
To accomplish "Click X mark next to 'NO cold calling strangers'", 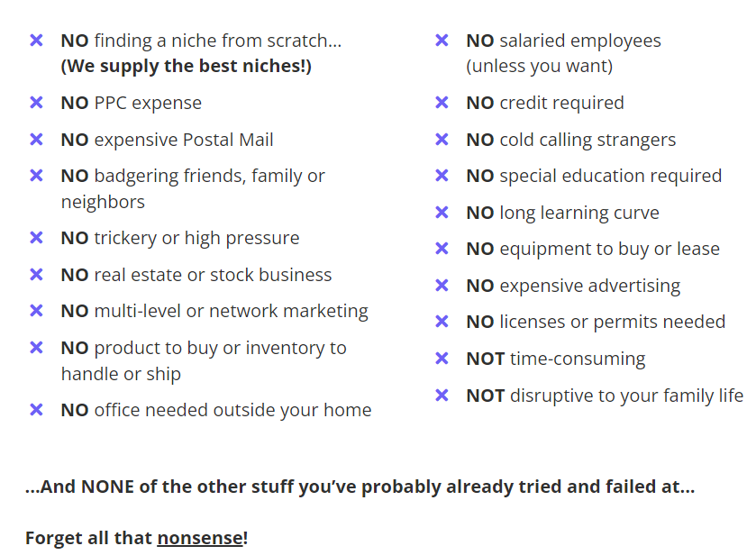I will point(442,140).
